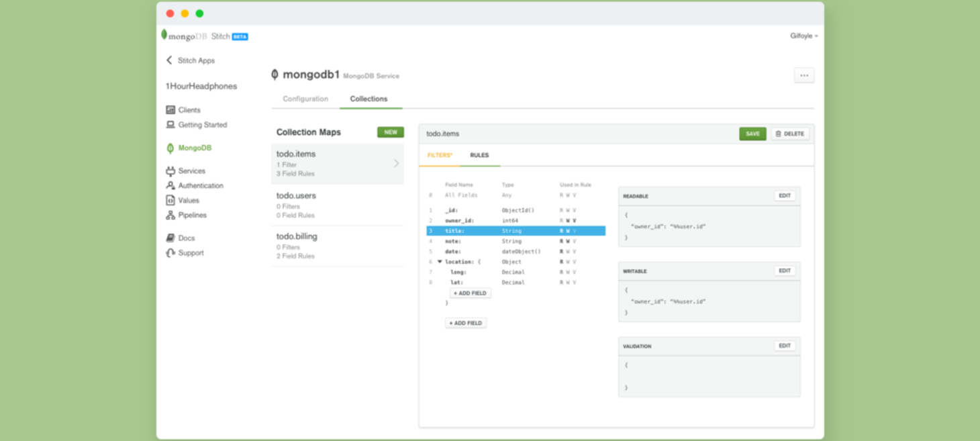
Task: Click the green NEW collection button
Action: point(390,132)
